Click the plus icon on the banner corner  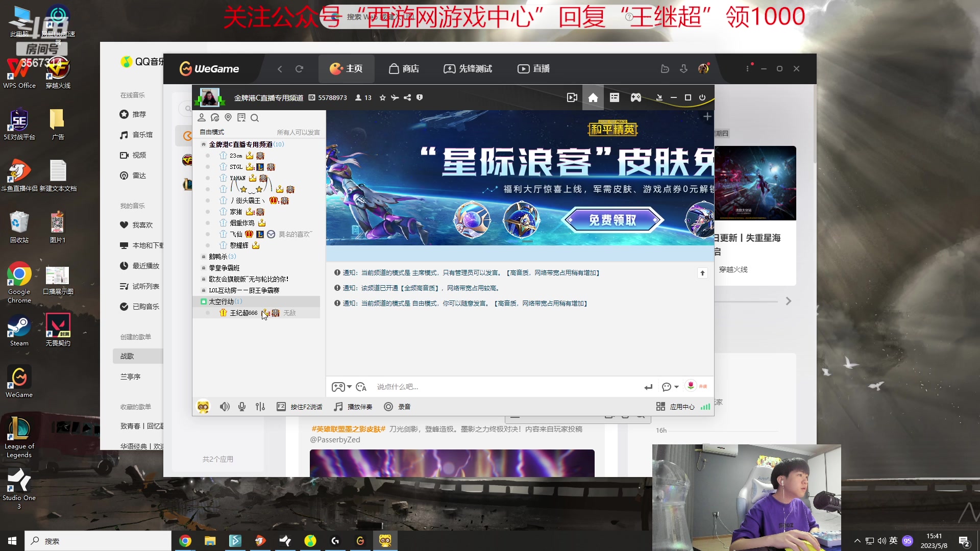[707, 117]
